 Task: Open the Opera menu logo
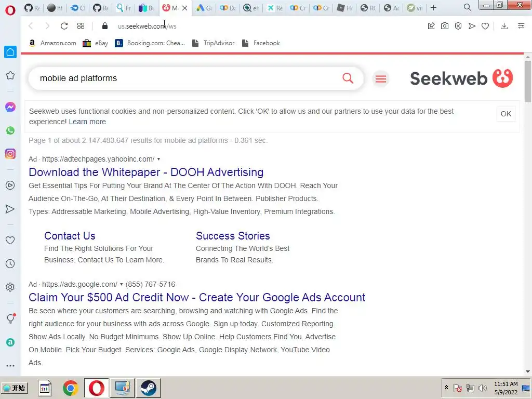point(10,10)
